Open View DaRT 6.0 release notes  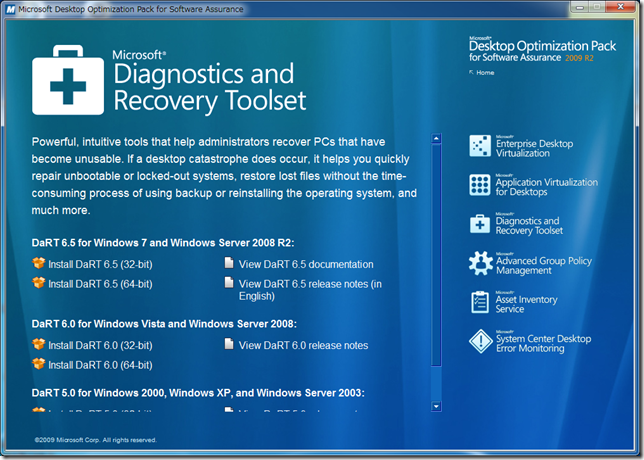pyautogui.click(x=303, y=345)
